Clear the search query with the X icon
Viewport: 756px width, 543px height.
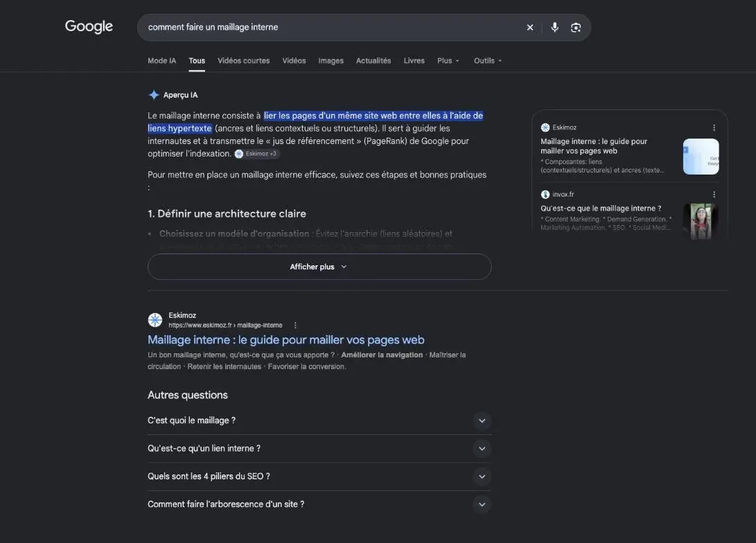pyautogui.click(x=530, y=28)
